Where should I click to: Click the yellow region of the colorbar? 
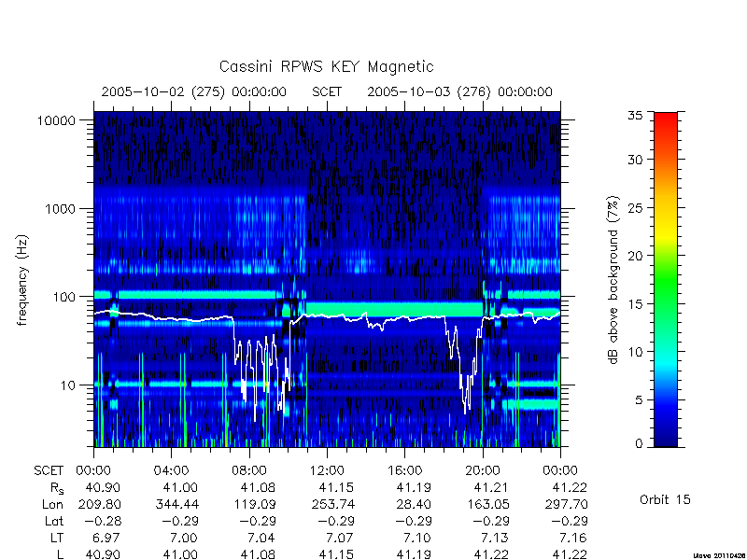pos(666,233)
